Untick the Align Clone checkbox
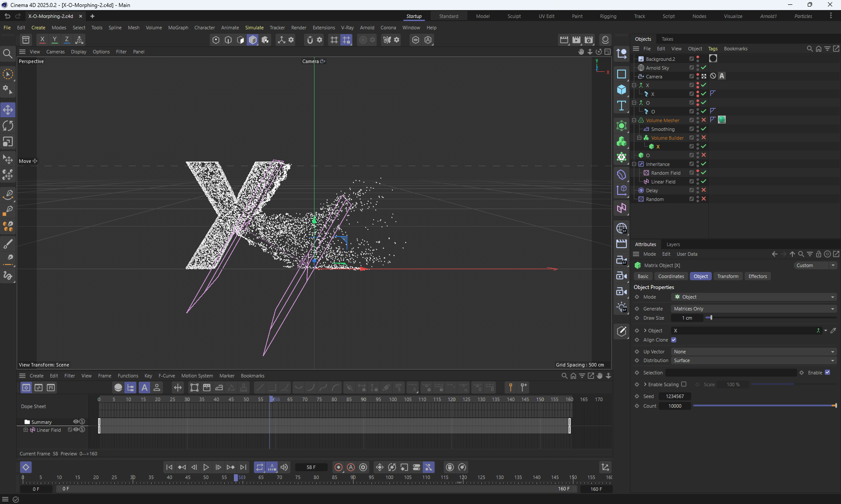This screenshot has width=841, height=504. coord(674,340)
